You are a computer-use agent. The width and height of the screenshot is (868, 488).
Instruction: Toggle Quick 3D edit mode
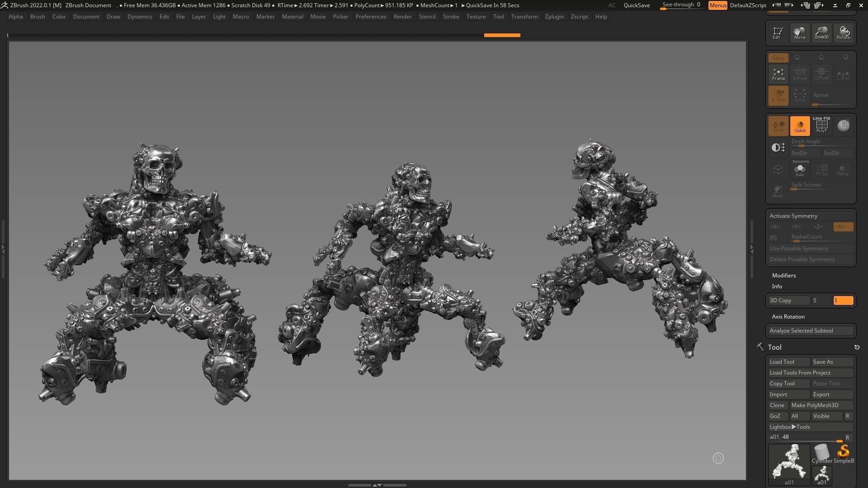[800, 126]
